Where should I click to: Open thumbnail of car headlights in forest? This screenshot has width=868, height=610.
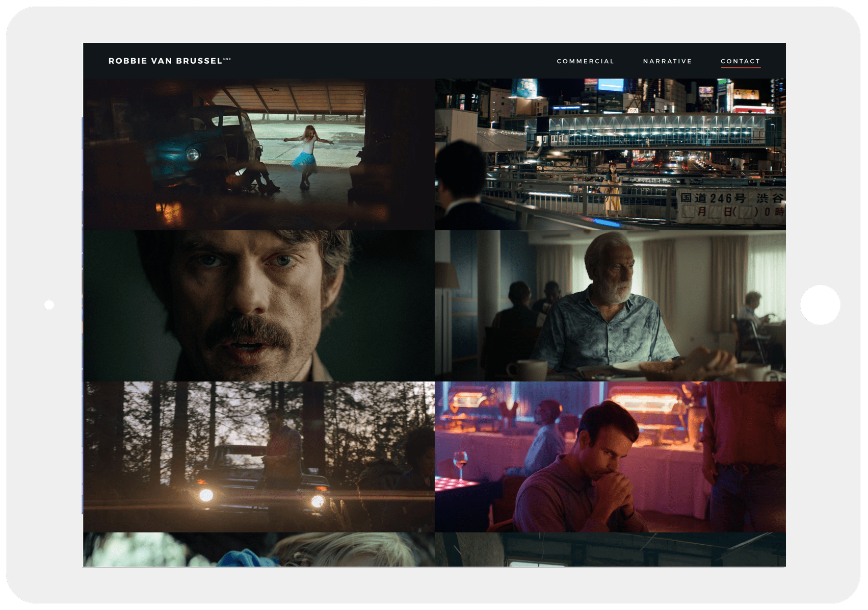[259, 457]
